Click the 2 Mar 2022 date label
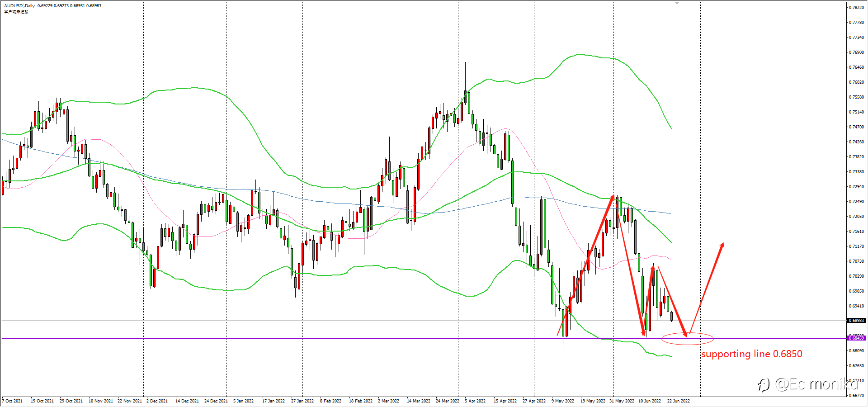 pyautogui.click(x=388, y=401)
